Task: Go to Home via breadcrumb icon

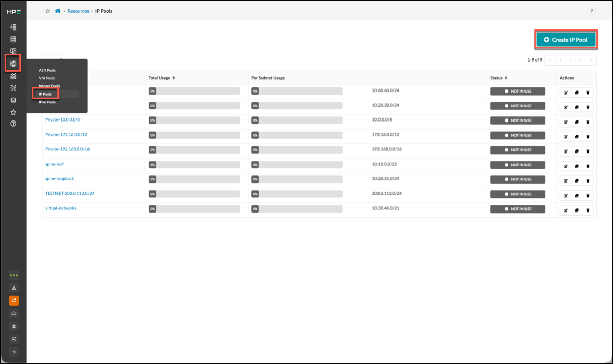Action: click(57, 11)
